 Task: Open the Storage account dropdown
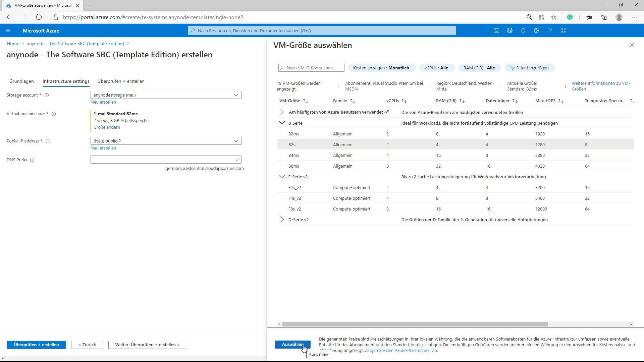[166, 95]
